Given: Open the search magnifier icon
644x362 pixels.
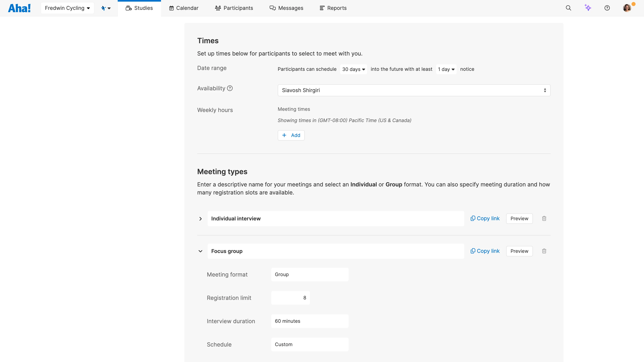Looking at the screenshot, I should pyautogui.click(x=568, y=8).
